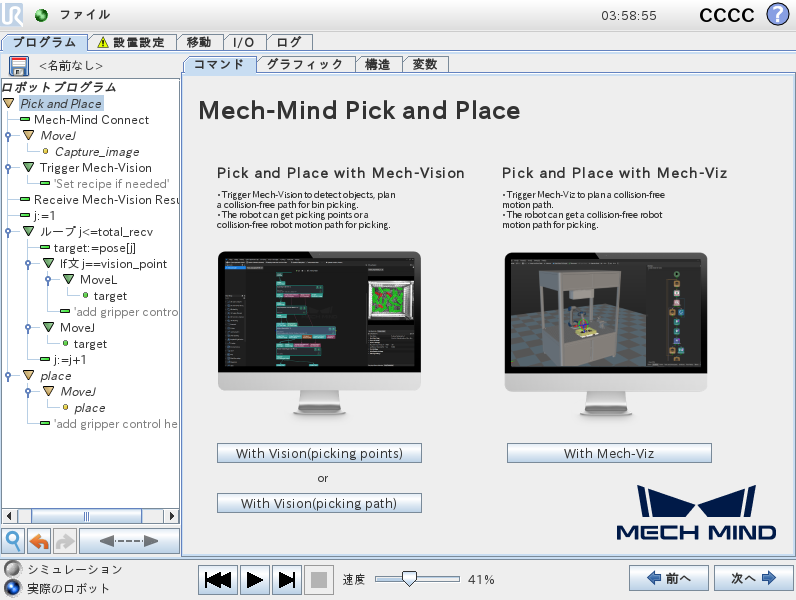Click the tree scrollbar right arrow
Image resolution: width=796 pixels, height=600 pixels.
point(172,516)
